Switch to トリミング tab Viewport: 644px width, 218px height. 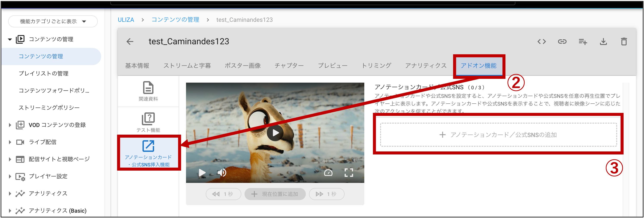click(376, 65)
